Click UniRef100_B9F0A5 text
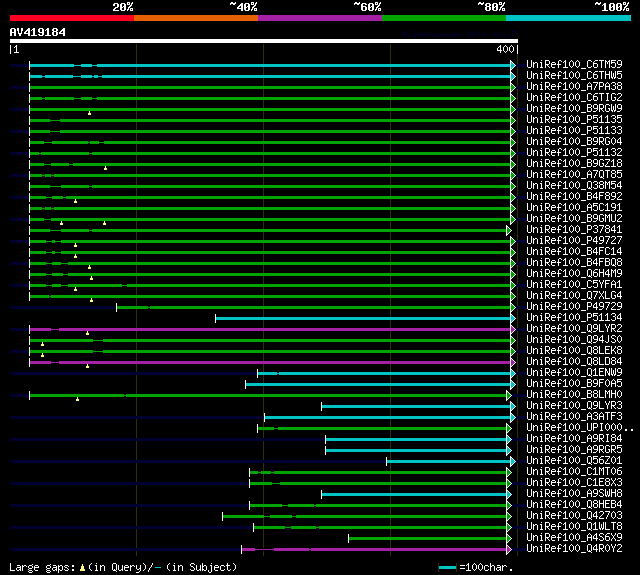Image resolution: width=640 pixels, height=575 pixels. 574,384
